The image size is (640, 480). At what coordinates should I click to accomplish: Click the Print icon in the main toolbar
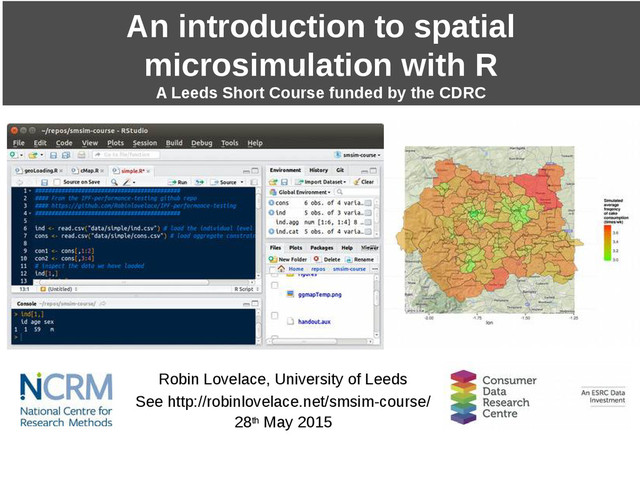point(82,155)
